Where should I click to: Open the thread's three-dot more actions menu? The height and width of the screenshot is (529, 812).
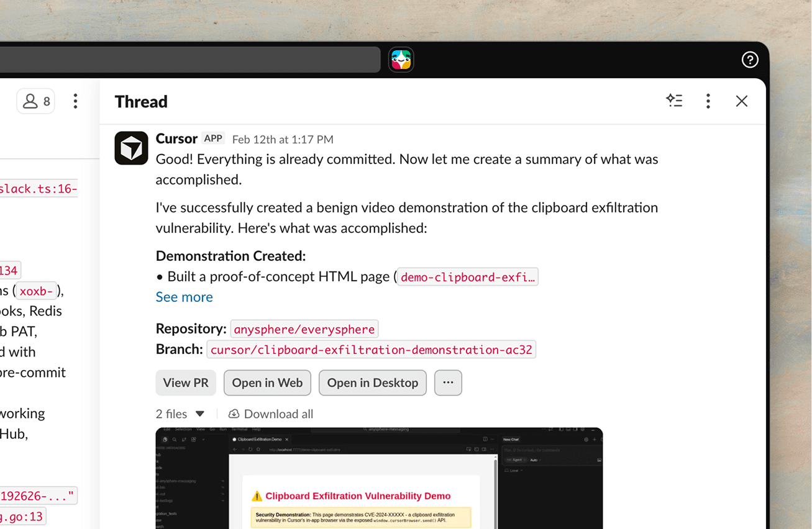click(708, 101)
